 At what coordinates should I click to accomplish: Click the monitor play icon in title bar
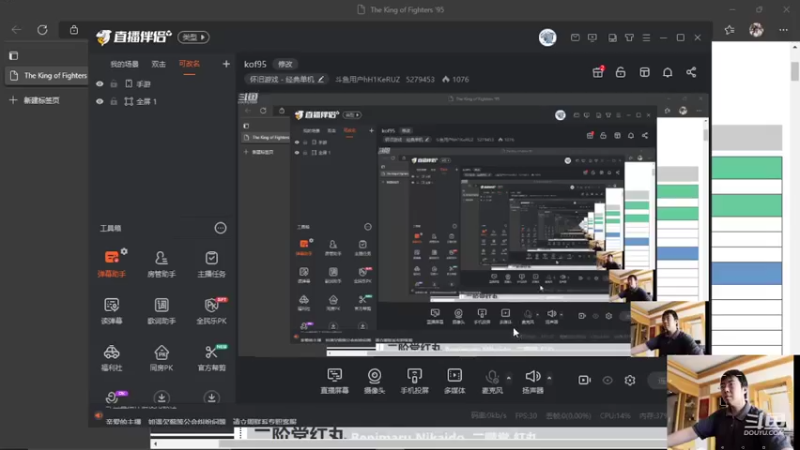pyautogui.click(x=592, y=38)
